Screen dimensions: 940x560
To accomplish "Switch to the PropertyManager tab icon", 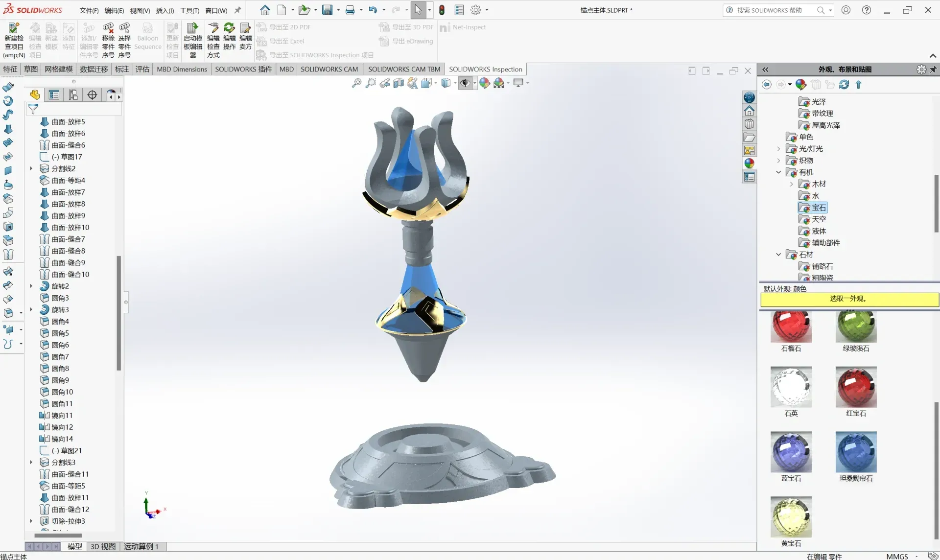I will [54, 95].
